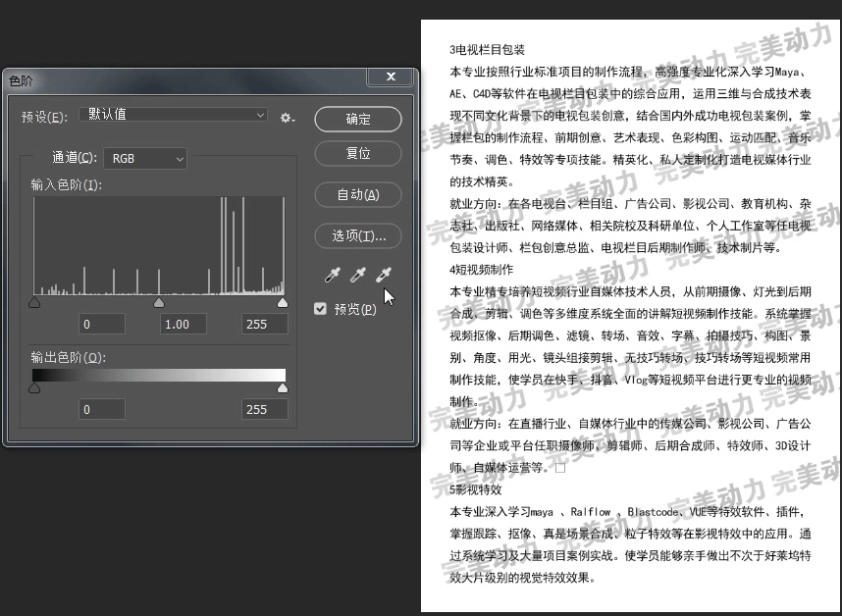Image resolution: width=842 pixels, height=616 pixels.
Task: Select the white point eyedropper
Action: pos(384,276)
